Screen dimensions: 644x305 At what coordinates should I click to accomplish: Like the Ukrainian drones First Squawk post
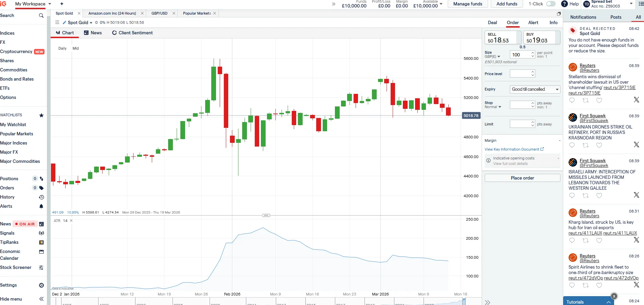[x=599, y=145]
